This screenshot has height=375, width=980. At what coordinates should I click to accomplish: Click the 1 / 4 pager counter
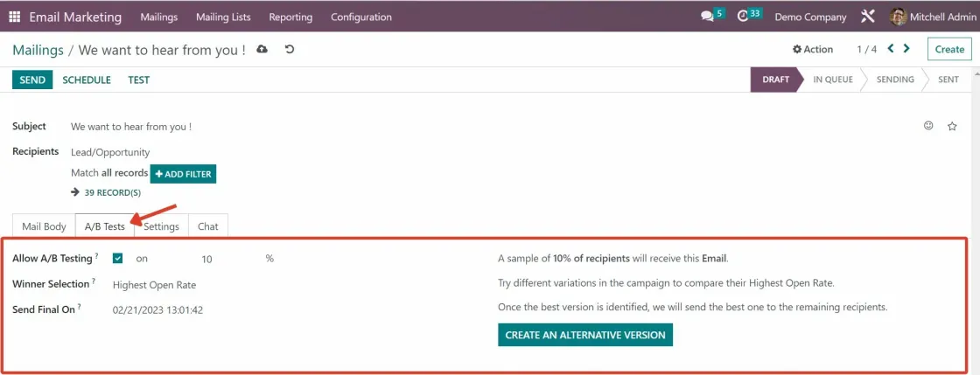pos(866,49)
